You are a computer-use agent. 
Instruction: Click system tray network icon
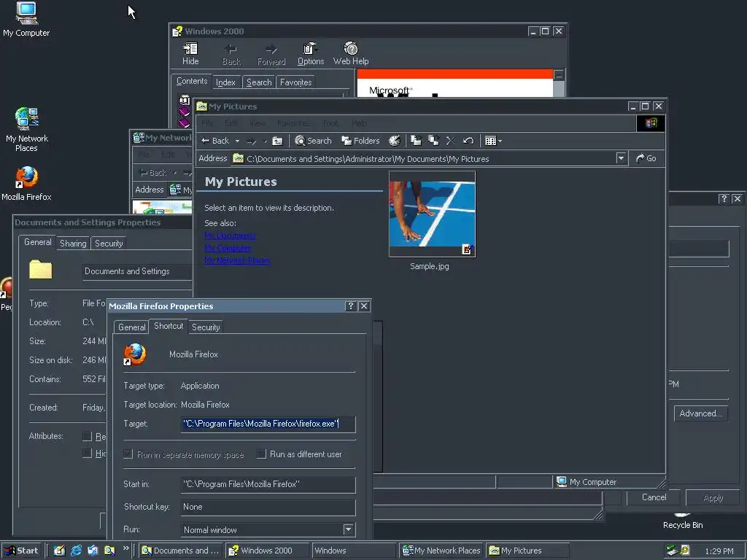click(672, 551)
